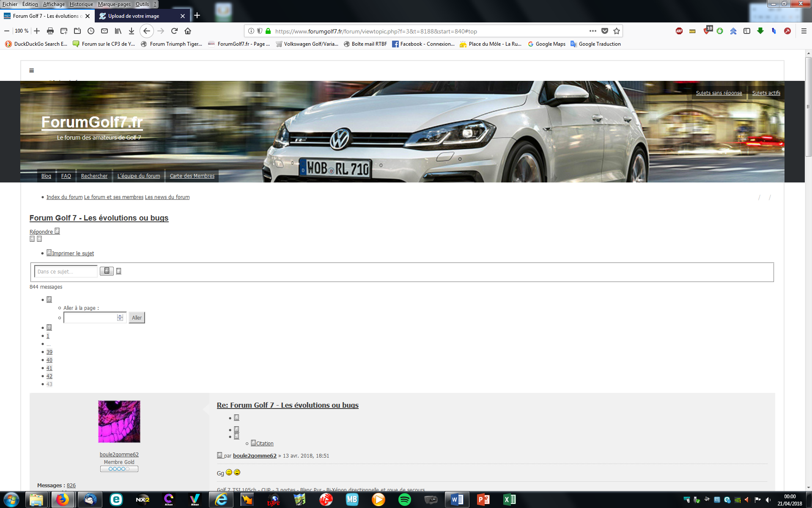Open the Edition menu
The width and height of the screenshot is (812, 508).
(30, 4)
